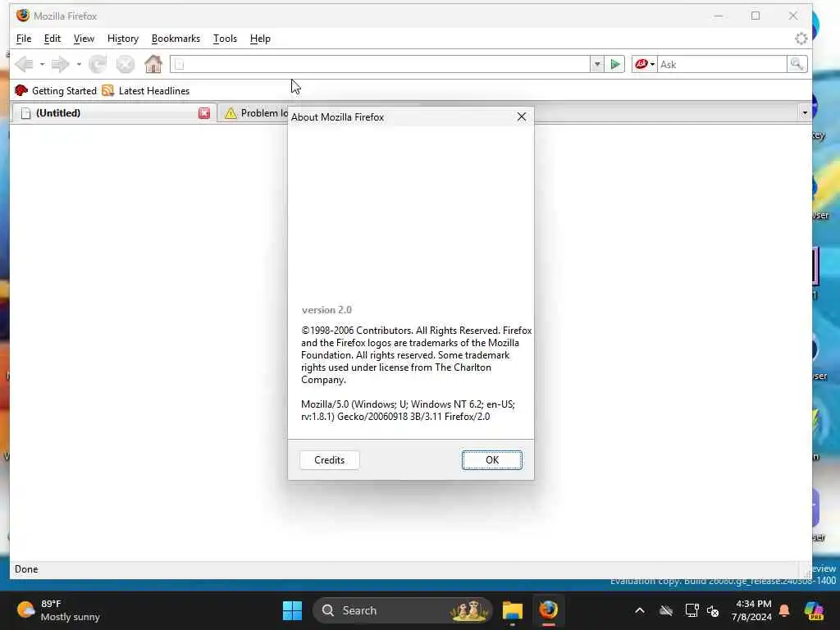Open the Edit menu
This screenshot has width=840, height=630.
[52, 39]
